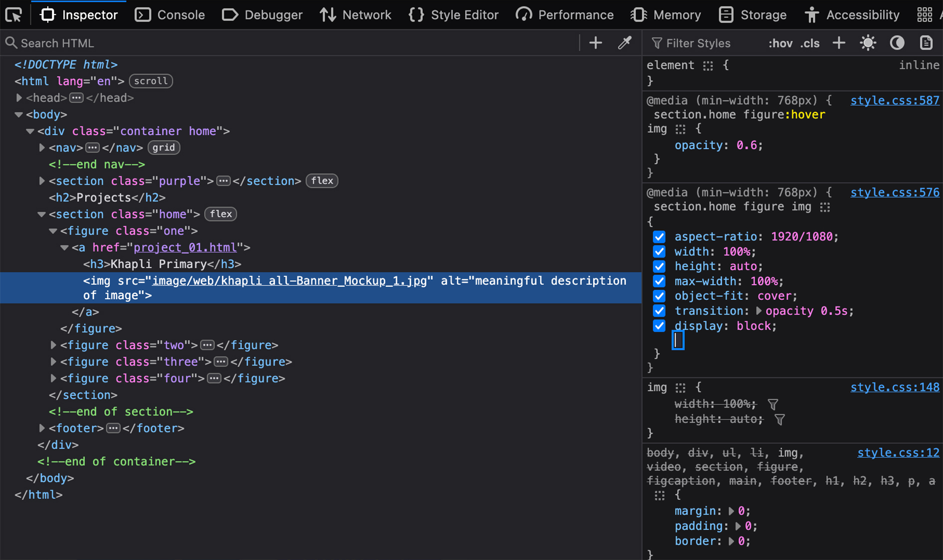Switch to the Console tab
943x560 pixels.
click(170, 15)
